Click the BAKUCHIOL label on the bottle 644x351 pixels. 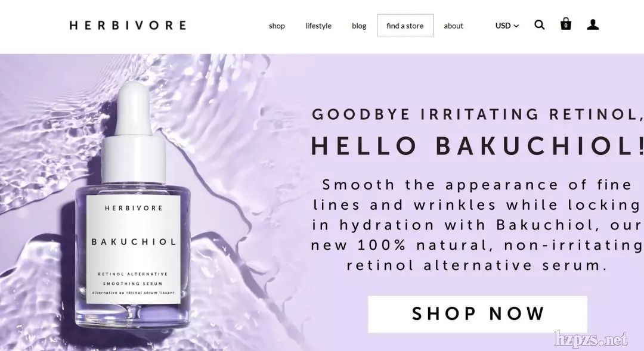click(x=134, y=242)
